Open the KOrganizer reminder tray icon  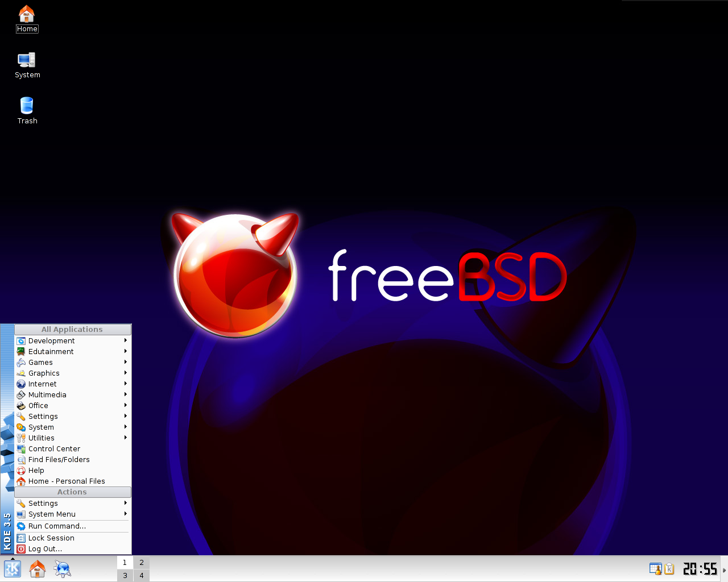(x=655, y=568)
